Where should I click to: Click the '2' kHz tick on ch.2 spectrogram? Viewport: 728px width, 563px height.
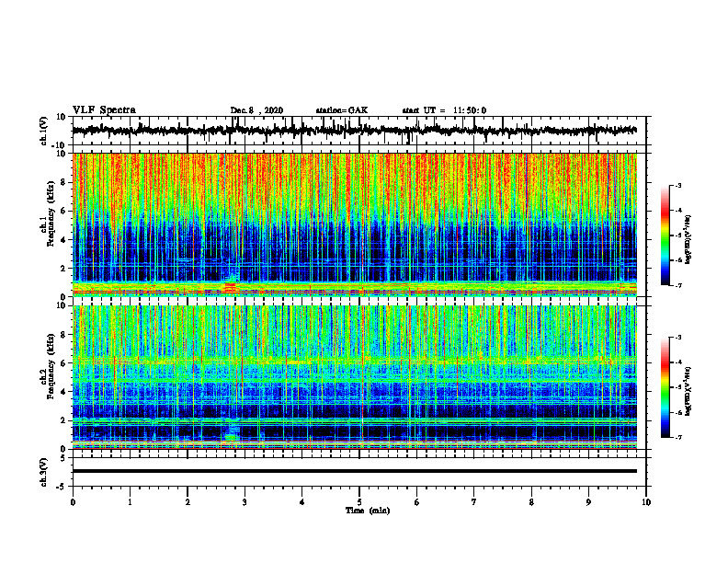63,420
